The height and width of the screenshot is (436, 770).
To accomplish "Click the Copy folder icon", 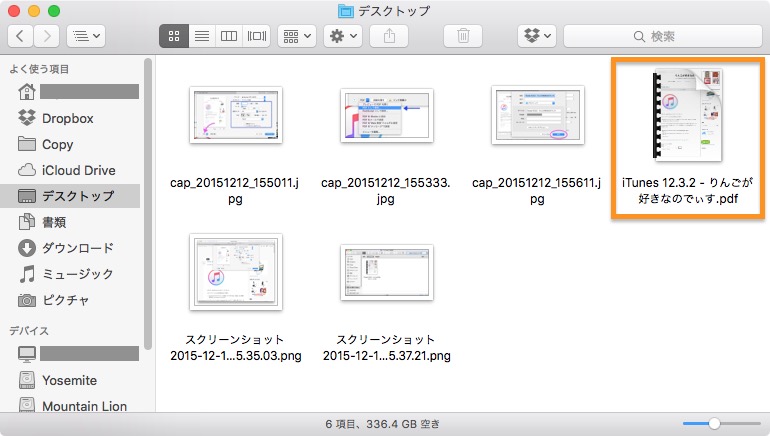I will click(27, 144).
